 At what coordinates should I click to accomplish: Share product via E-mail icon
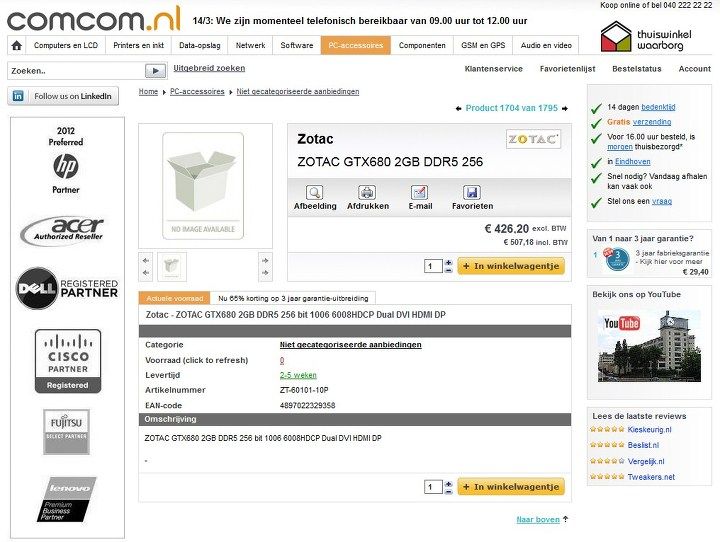tap(420, 192)
